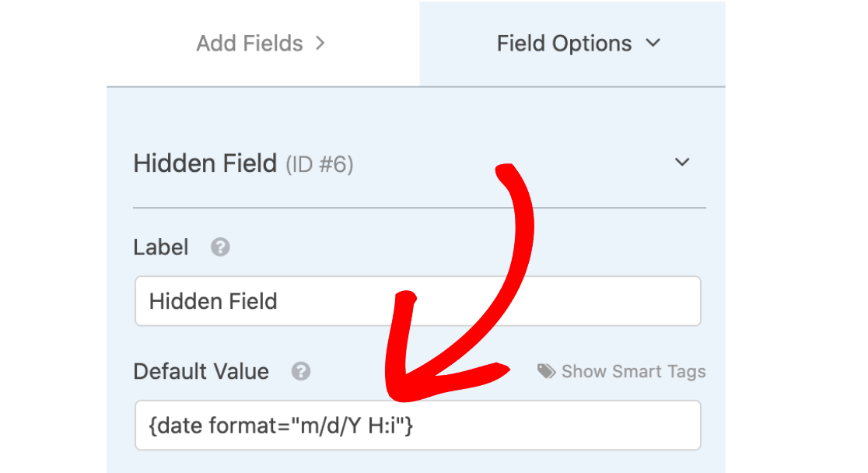Collapse the Hidden Field section with its chevron

pyautogui.click(x=682, y=163)
